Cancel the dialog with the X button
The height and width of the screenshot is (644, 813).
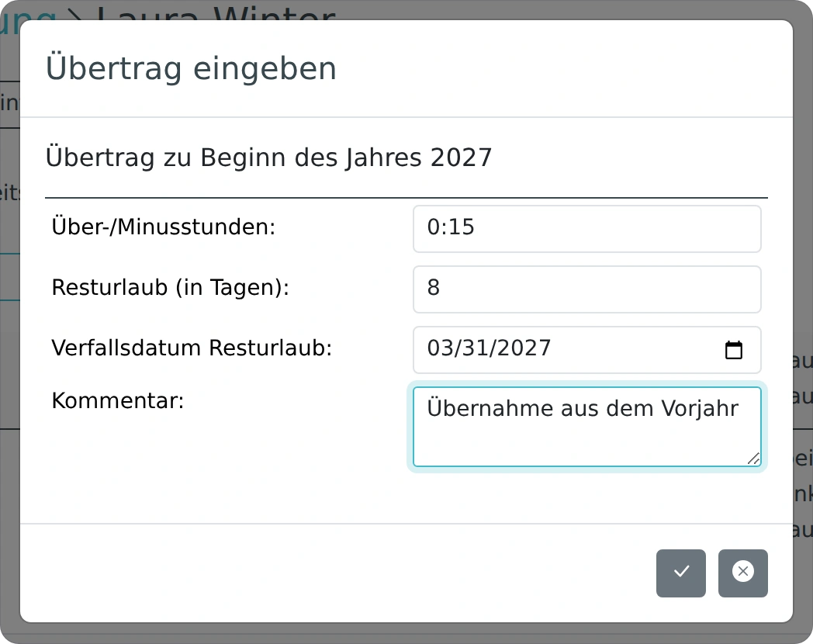pyautogui.click(x=743, y=573)
